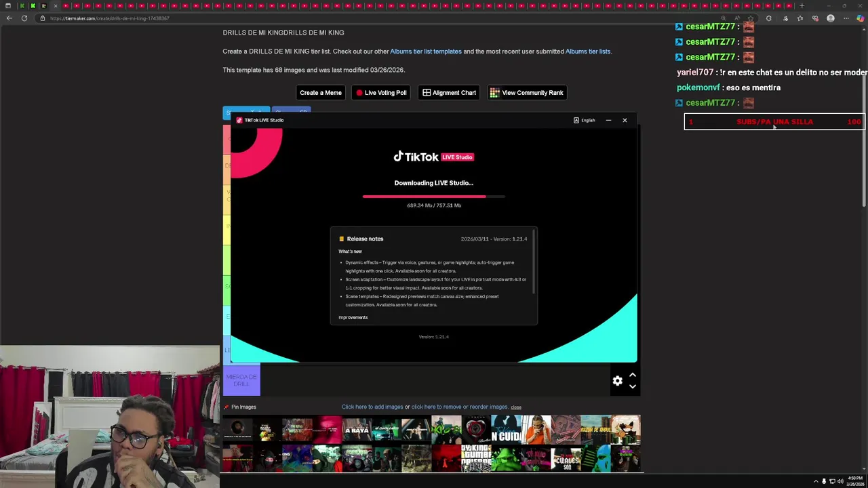
Task: Click red dot icon on Live Voting Poll
Action: pos(359,93)
